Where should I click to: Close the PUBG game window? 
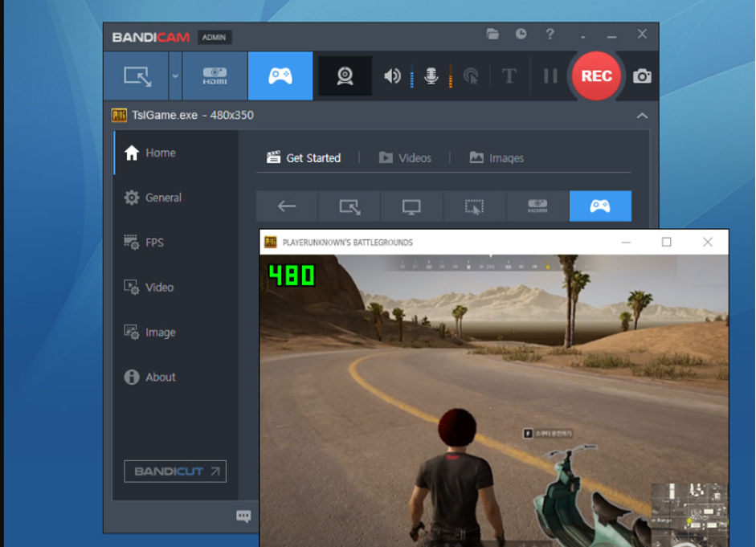tap(707, 242)
